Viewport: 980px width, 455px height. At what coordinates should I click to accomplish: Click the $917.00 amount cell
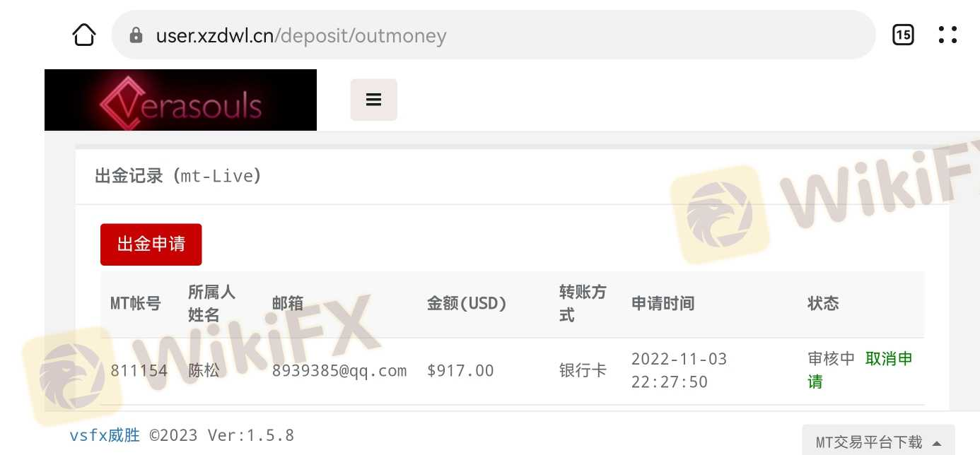460,371
